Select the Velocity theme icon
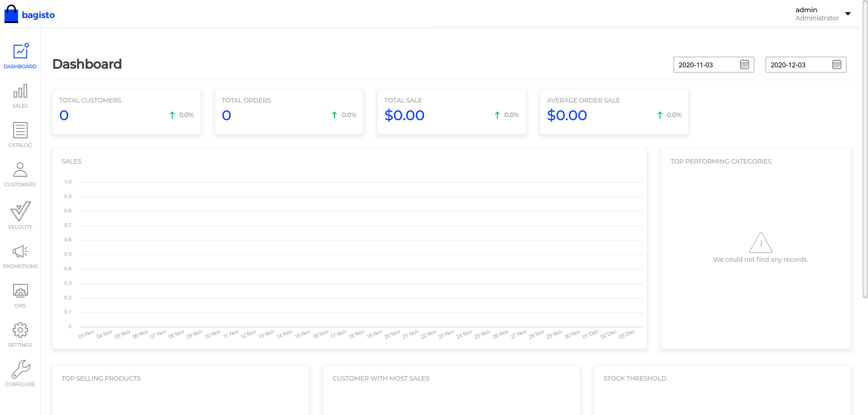868x415 pixels. pos(20,212)
